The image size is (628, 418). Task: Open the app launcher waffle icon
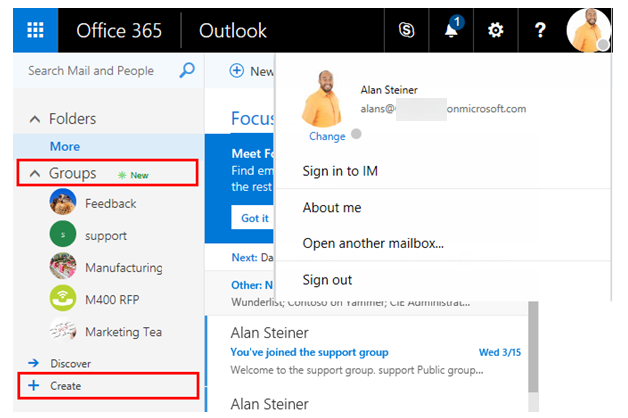[35, 30]
